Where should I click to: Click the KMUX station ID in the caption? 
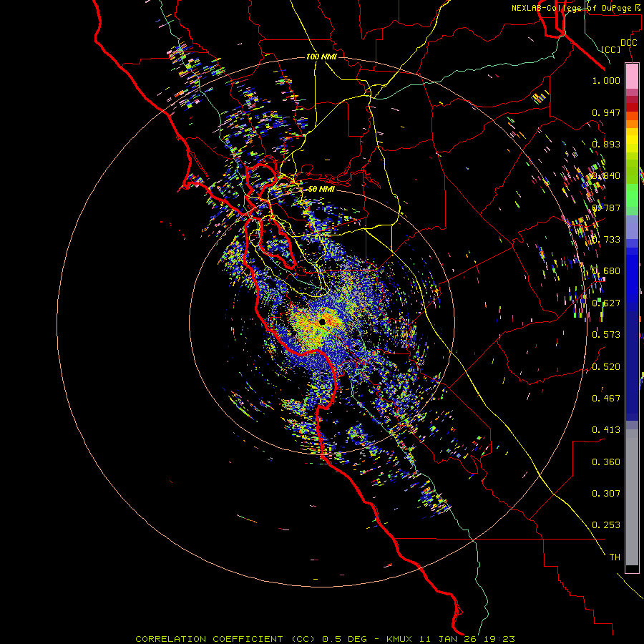point(400,639)
